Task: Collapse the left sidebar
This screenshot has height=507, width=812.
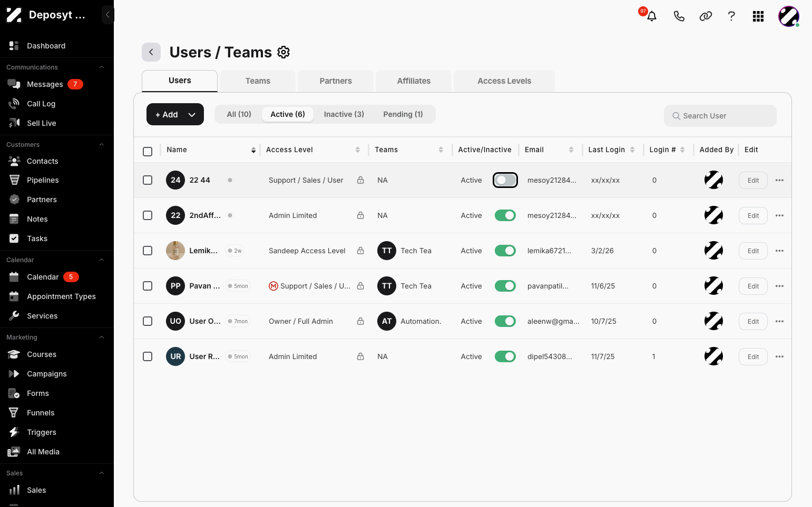Action: [x=107, y=15]
